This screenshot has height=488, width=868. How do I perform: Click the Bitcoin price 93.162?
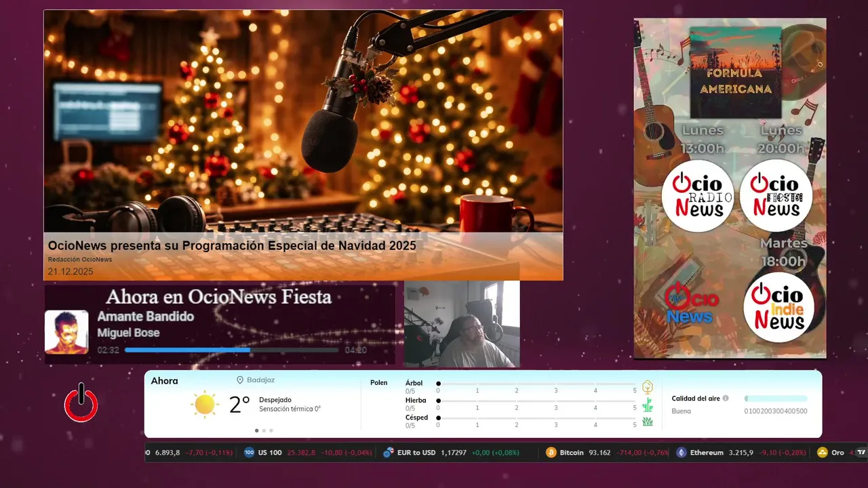pyautogui.click(x=599, y=453)
